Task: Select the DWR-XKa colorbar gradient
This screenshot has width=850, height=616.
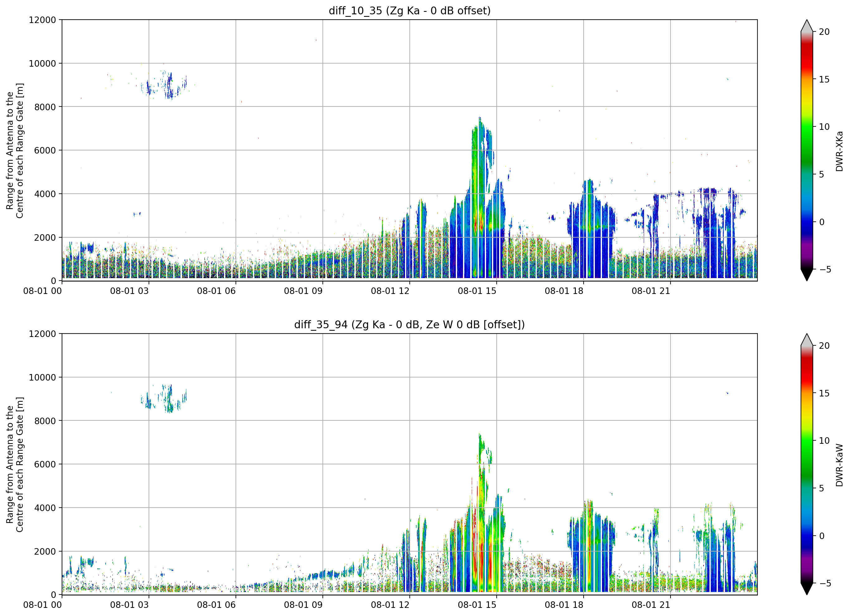Action: point(806,150)
